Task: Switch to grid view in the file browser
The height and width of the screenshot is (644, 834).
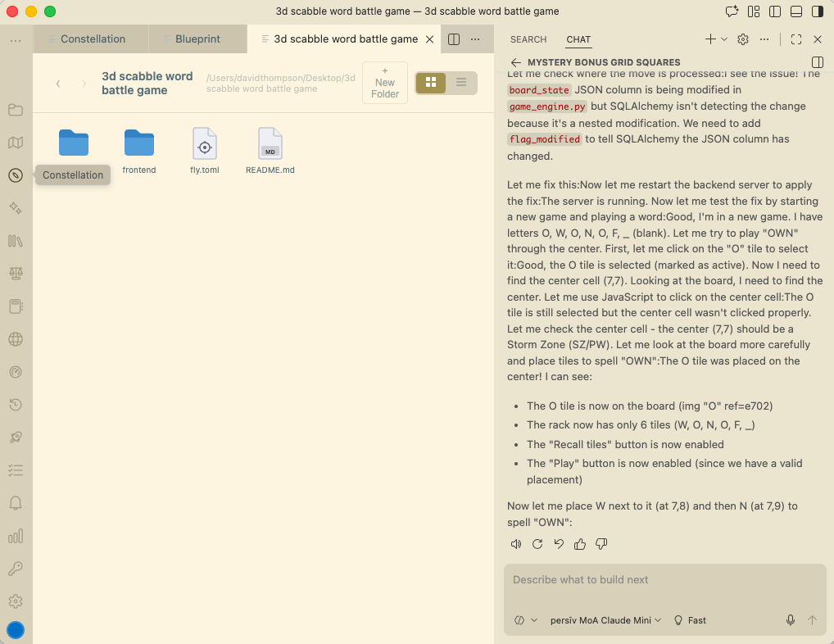Action: click(x=430, y=83)
